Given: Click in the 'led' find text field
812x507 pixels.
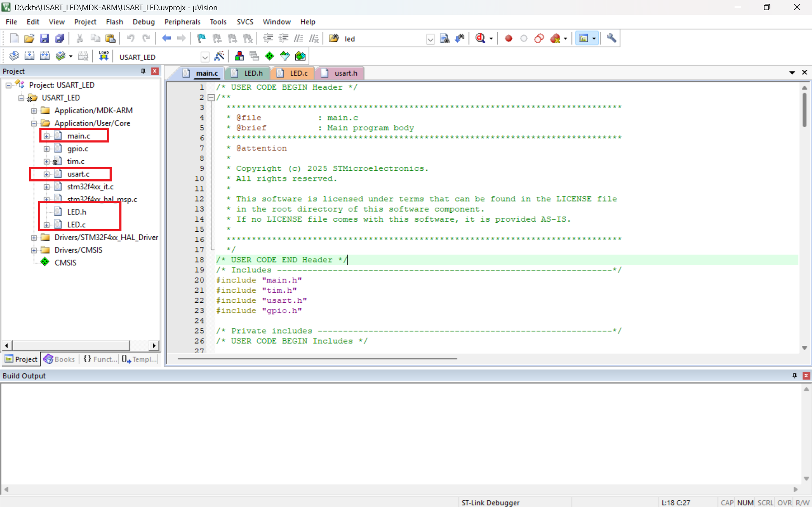Looking at the screenshot, I should (x=383, y=39).
